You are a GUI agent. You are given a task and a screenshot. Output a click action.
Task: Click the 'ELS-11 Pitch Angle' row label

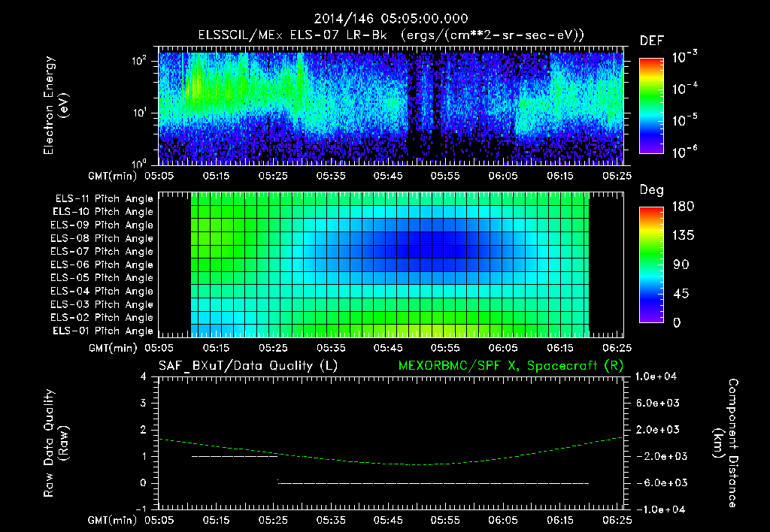[104, 199]
